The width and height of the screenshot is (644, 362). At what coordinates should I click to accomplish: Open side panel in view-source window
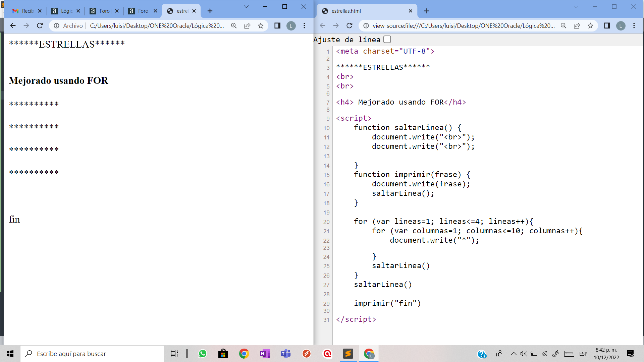click(607, 26)
